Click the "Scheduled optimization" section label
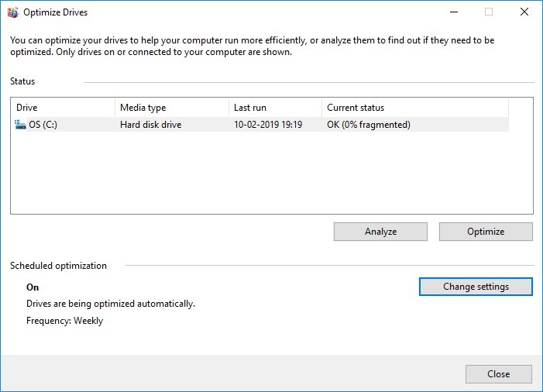543x392 pixels. (x=59, y=266)
